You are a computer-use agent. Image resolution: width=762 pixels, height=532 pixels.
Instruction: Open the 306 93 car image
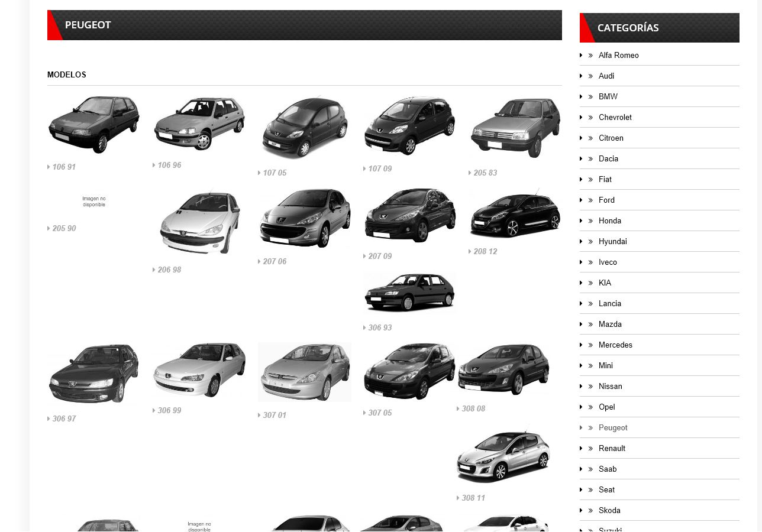click(x=410, y=292)
